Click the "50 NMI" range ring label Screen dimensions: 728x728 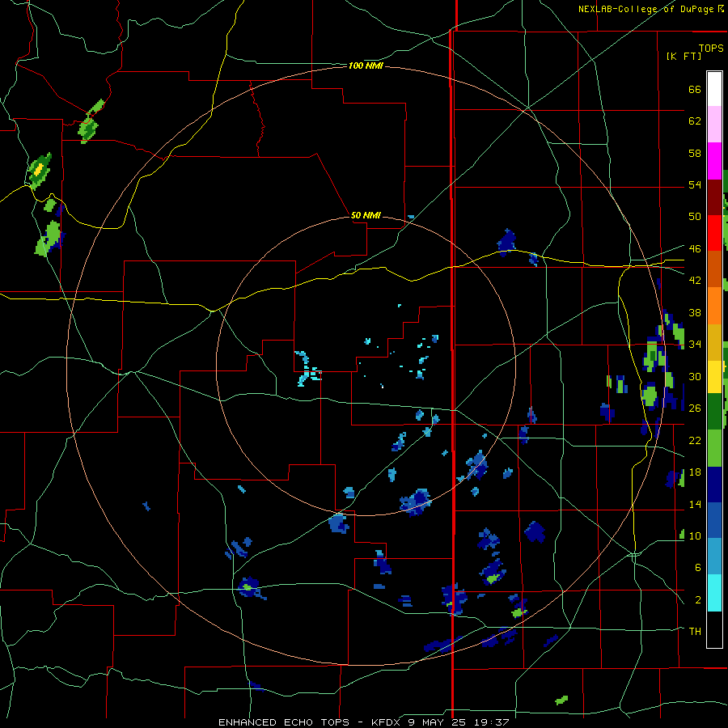(366, 215)
